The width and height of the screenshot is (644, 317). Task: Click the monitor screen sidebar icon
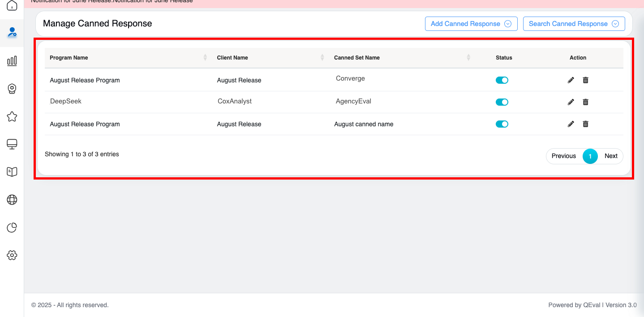pyautogui.click(x=12, y=144)
